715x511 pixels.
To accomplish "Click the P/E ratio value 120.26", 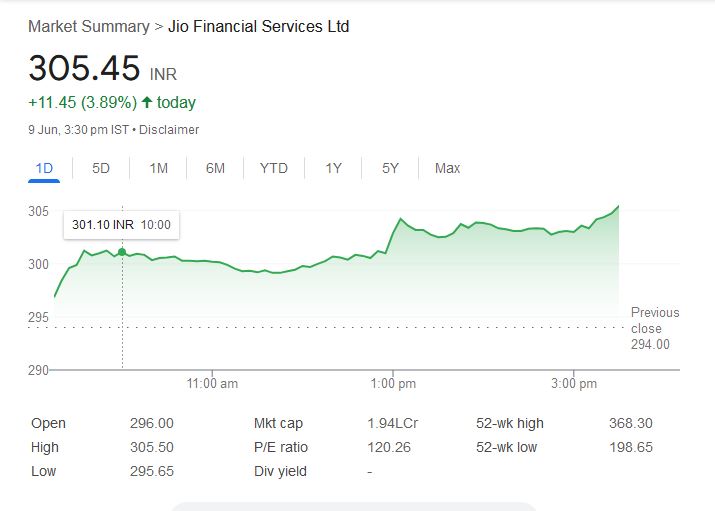I will tap(389, 447).
